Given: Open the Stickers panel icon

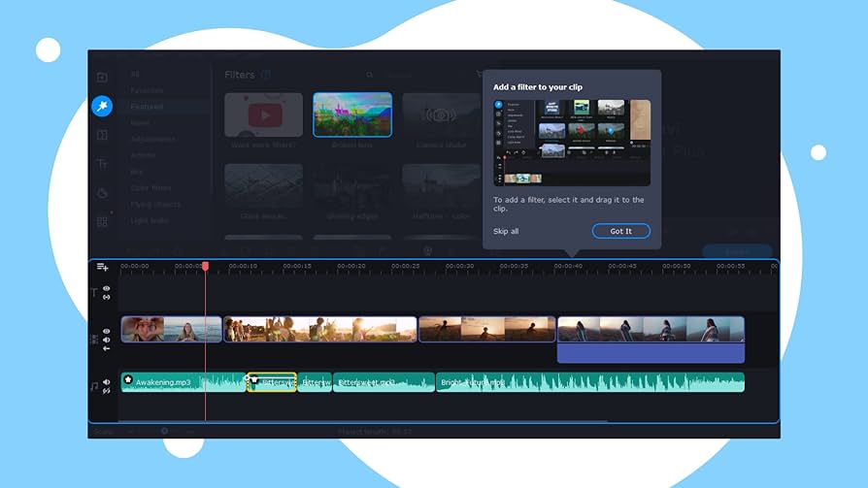Looking at the screenshot, I should pos(102,193).
